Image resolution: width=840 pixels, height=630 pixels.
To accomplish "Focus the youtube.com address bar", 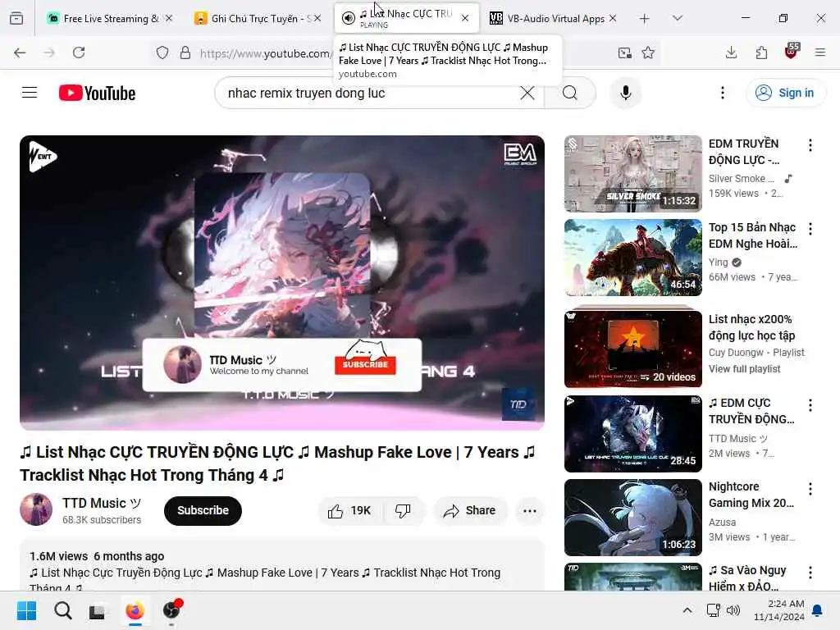I will [x=265, y=53].
